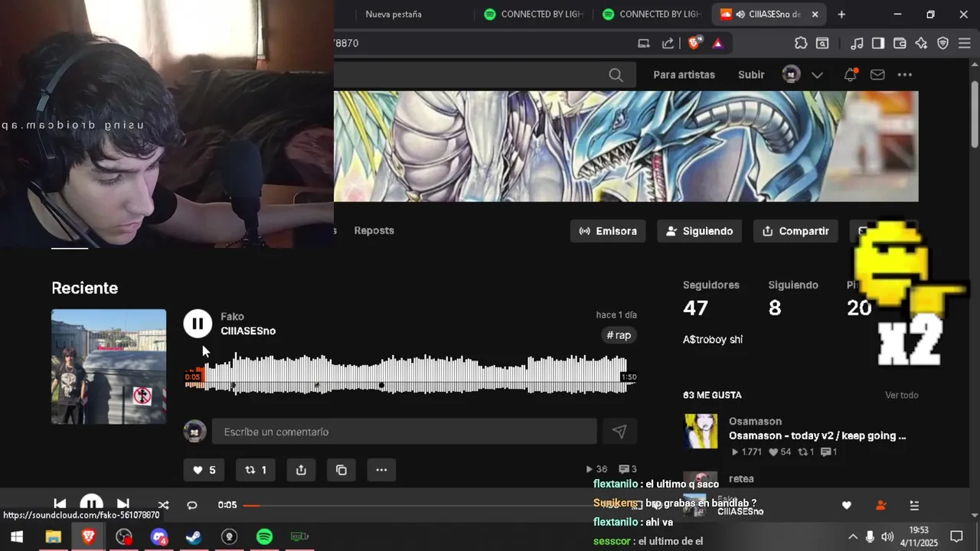Open the Fako track cover artwork
Image resolution: width=980 pixels, height=551 pixels.
109,367
